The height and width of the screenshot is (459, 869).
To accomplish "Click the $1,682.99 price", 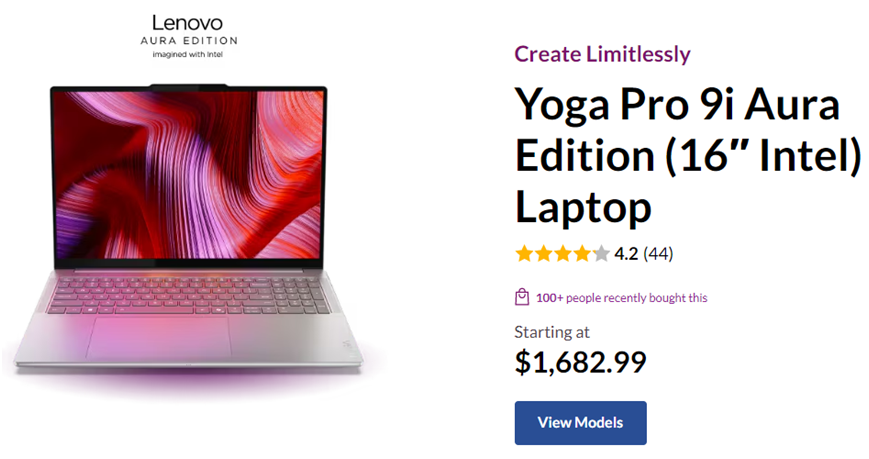I will (x=580, y=362).
